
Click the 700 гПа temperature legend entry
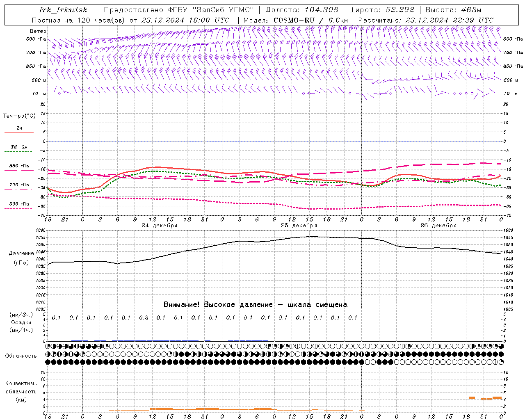(x=19, y=185)
